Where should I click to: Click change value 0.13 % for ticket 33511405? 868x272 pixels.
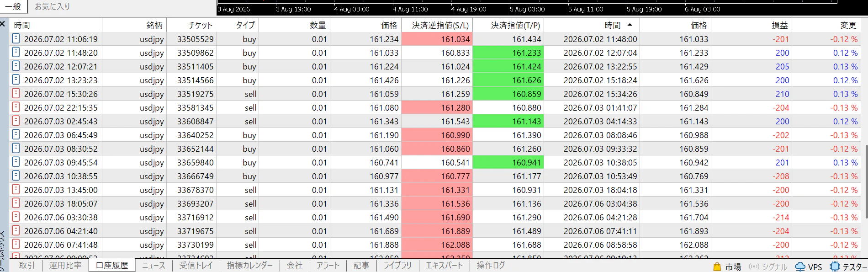click(x=845, y=66)
